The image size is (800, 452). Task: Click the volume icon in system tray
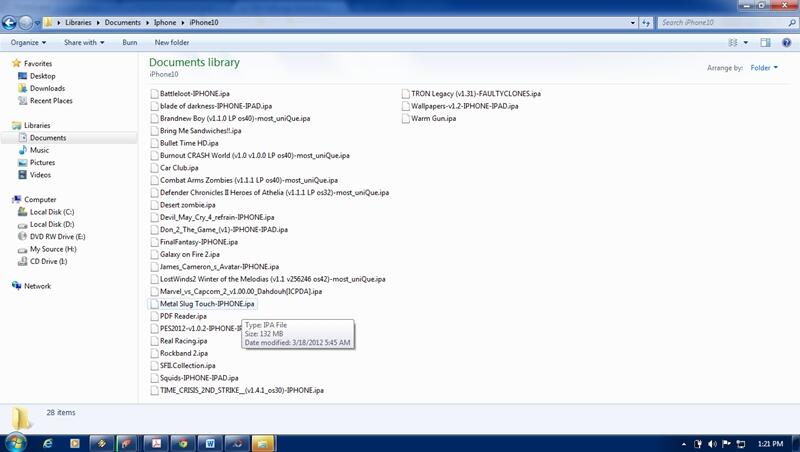[x=713, y=444]
